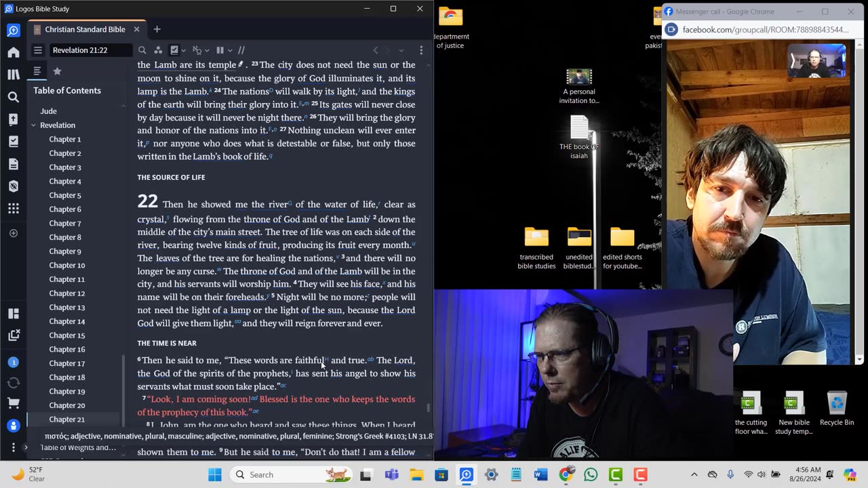This screenshot has height=488, width=868.
Task: Show the Contents list tab icon
Action: tap(37, 71)
